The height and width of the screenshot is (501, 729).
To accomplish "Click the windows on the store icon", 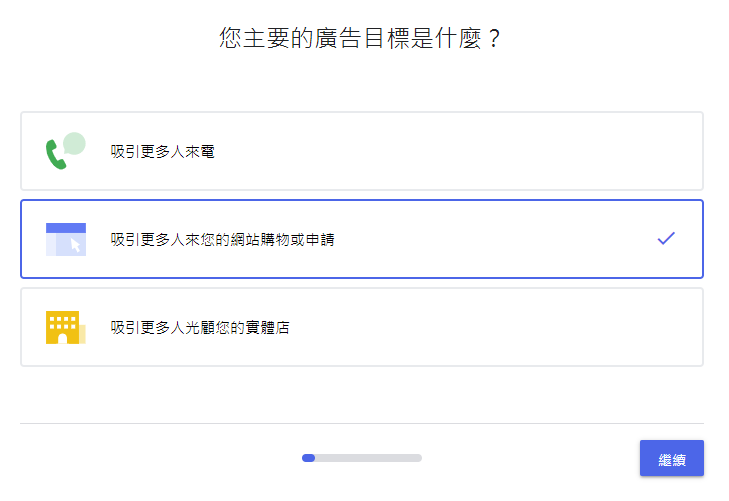I will (62, 322).
